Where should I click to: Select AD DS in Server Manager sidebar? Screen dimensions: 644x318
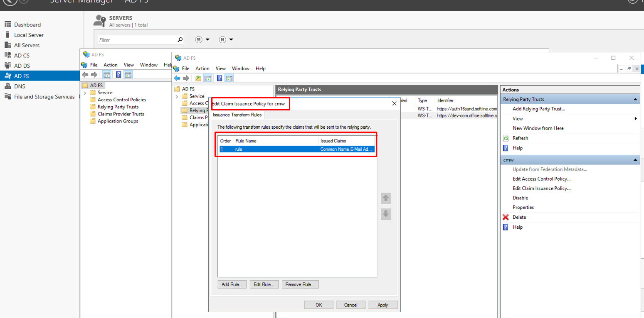22,66
